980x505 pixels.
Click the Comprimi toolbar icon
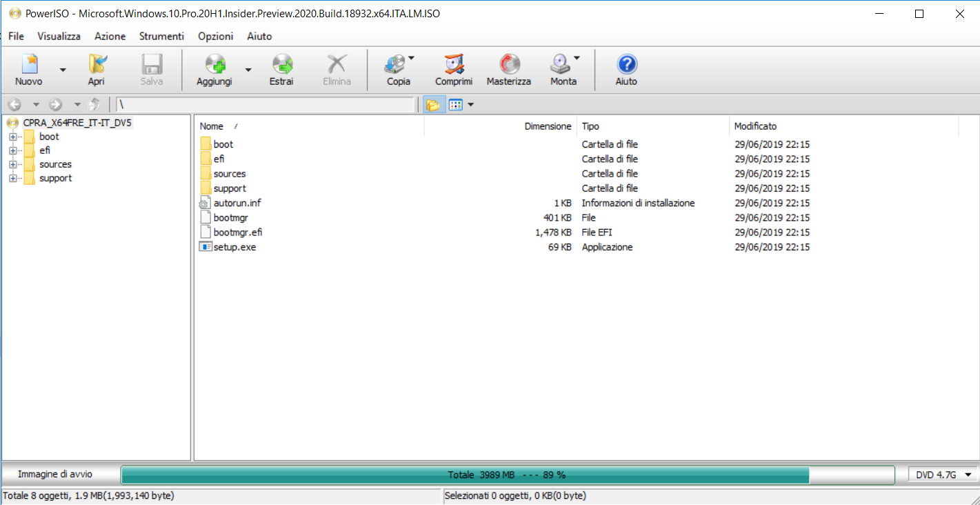coord(454,65)
